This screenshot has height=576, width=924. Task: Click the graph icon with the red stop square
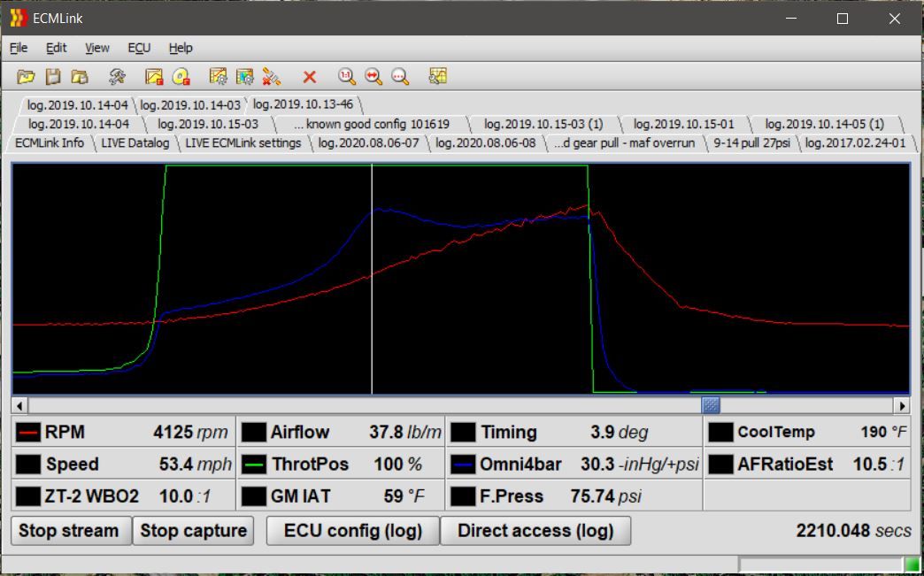click(154, 77)
